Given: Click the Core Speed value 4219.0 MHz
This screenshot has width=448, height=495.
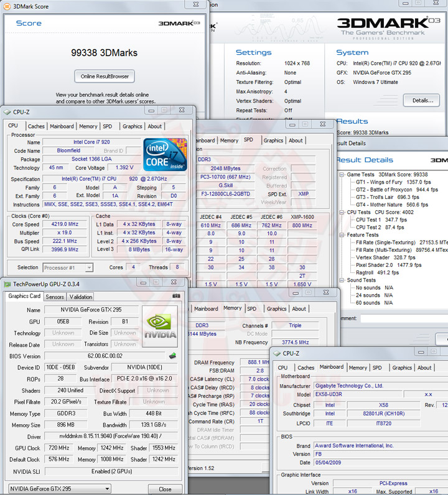Looking at the screenshot, I should click(x=65, y=224).
